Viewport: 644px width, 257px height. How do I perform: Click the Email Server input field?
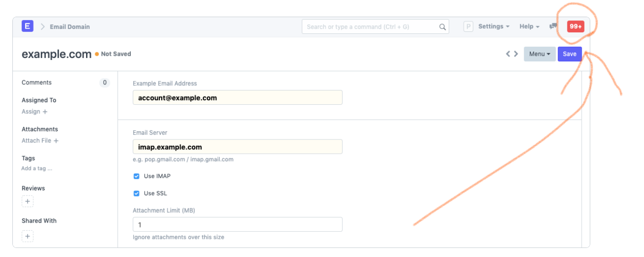pos(237,147)
